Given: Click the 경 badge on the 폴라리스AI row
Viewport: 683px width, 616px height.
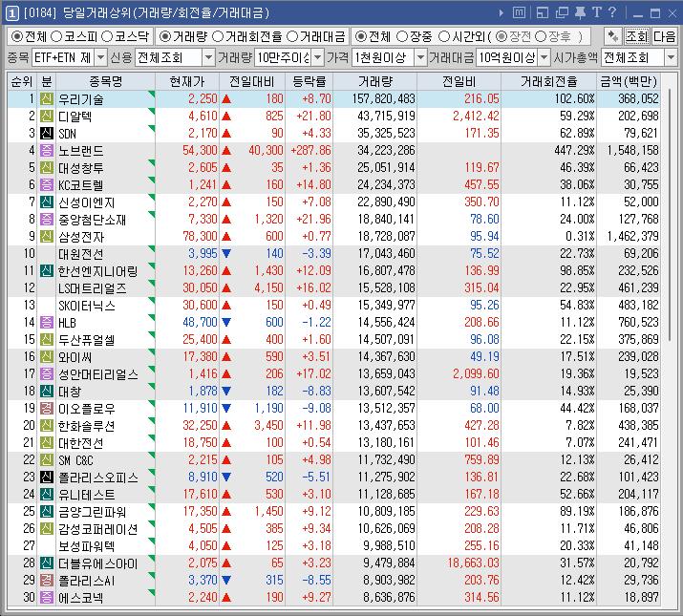Looking at the screenshot, I should click(x=47, y=581).
